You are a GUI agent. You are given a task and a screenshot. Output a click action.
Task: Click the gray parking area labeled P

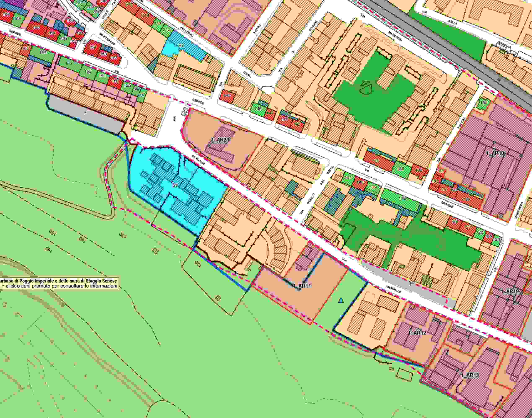pyautogui.click(x=85, y=113)
